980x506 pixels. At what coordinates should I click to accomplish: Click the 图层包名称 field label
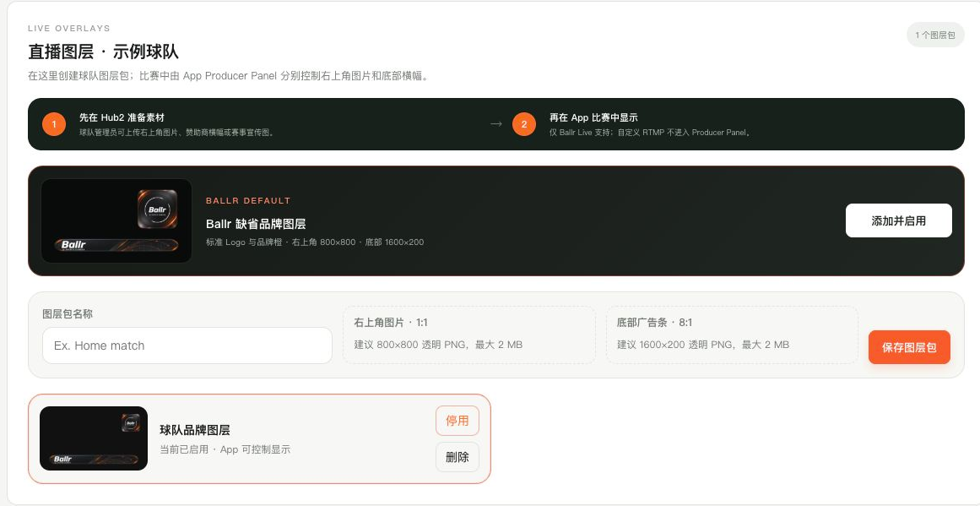(68, 314)
